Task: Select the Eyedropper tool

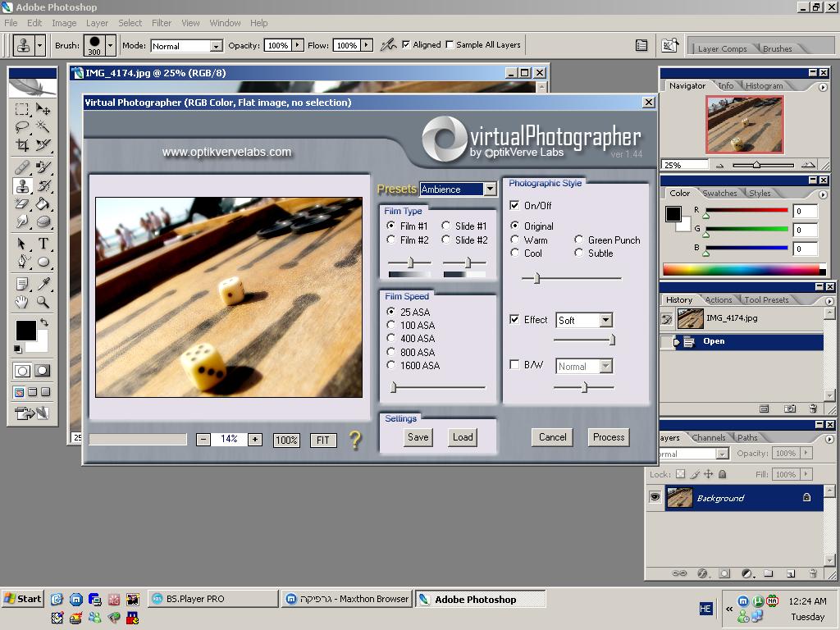Action: click(x=43, y=284)
